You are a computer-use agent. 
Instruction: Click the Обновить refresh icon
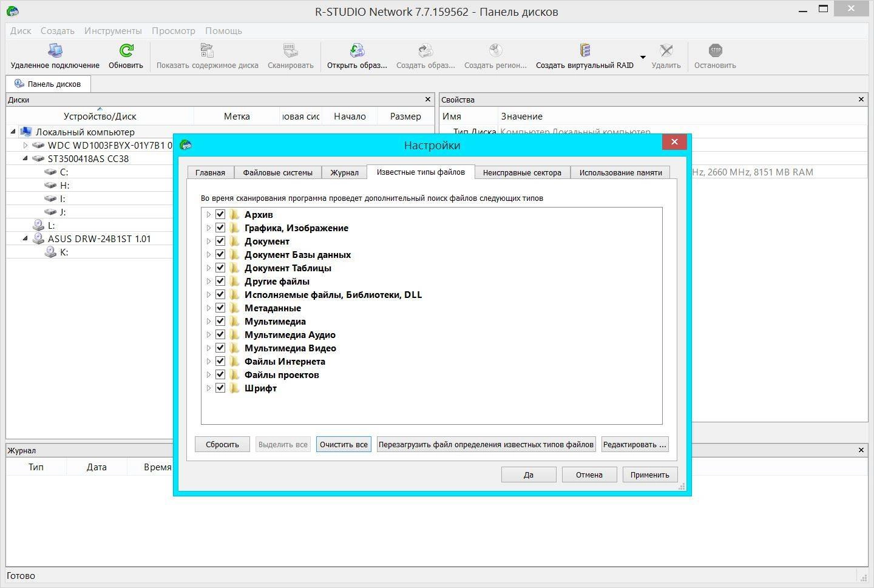pos(126,50)
